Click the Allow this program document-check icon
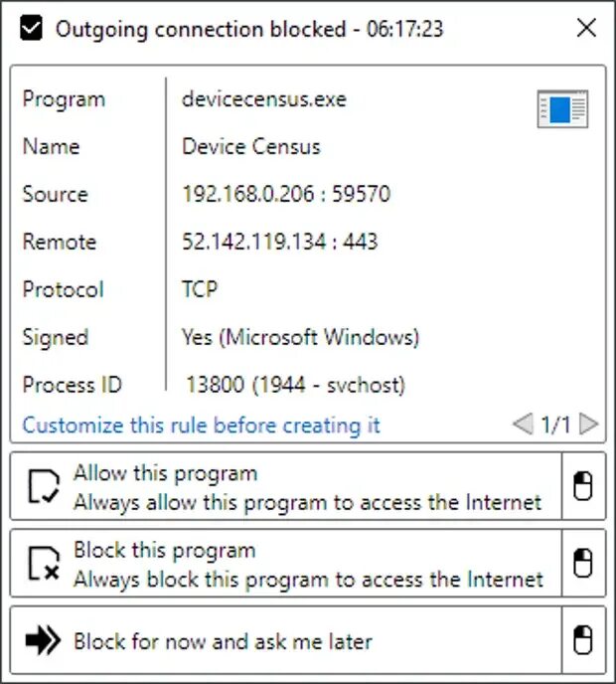Viewport: 616px width, 684px height. point(44,486)
